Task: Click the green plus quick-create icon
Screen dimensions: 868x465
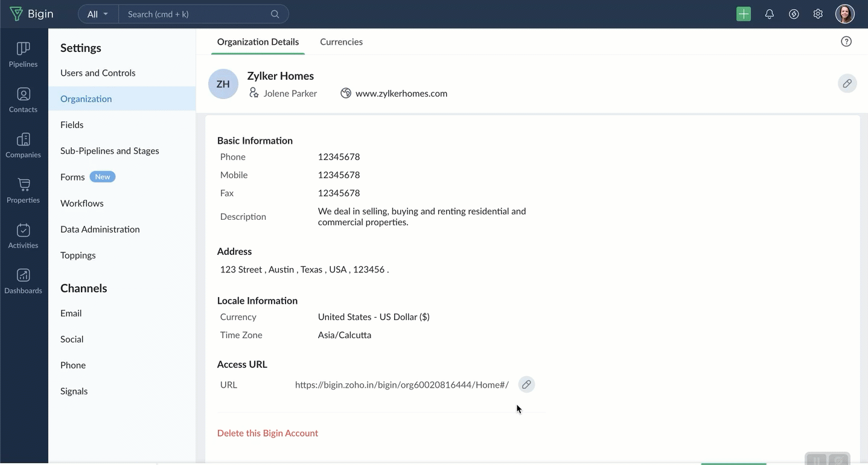Action: pos(744,14)
